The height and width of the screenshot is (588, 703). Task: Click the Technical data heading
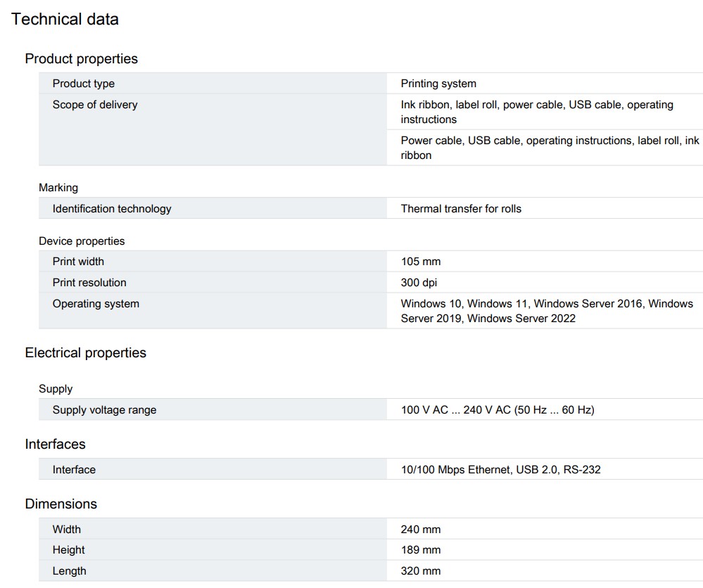65,20
